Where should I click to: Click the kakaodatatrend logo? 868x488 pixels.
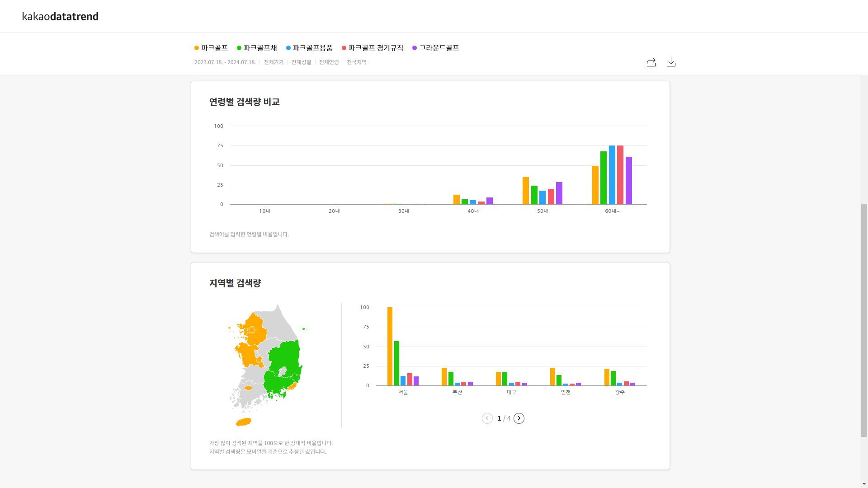click(x=60, y=16)
